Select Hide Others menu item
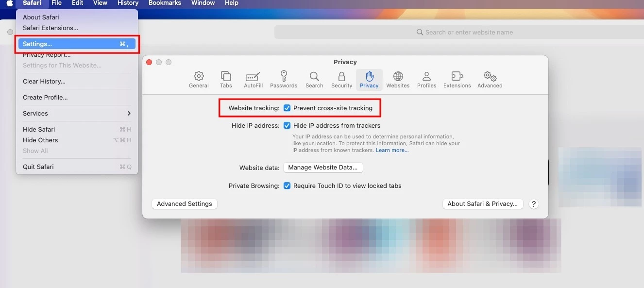Image resolution: width=644 pixels, height=288 pixels. click(77, 140)
